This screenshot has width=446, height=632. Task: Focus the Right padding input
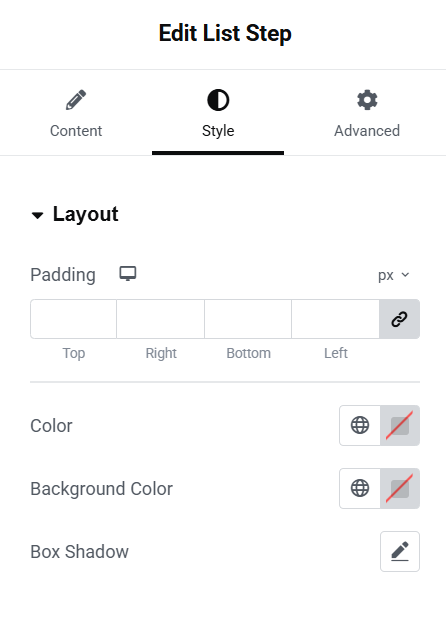(x=160, y=319)
